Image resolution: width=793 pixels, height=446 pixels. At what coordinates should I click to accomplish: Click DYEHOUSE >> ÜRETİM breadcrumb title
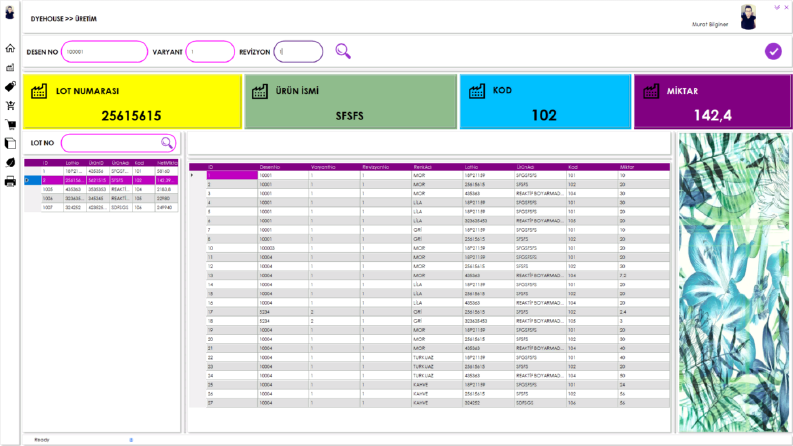(x=64, y=19)
